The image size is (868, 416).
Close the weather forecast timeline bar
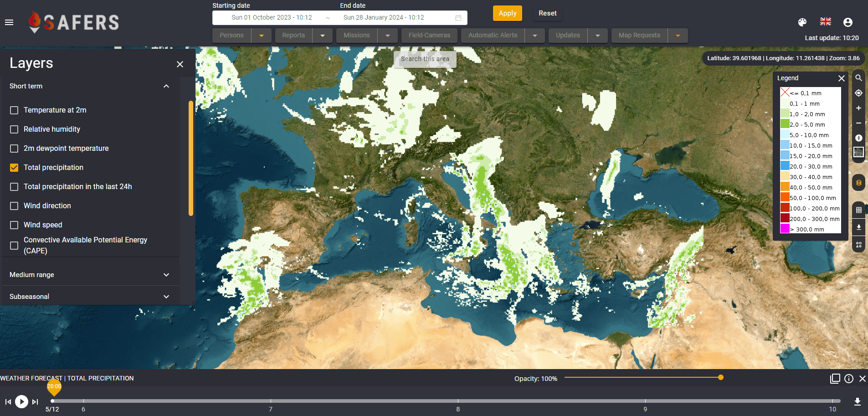click(863, 379)
